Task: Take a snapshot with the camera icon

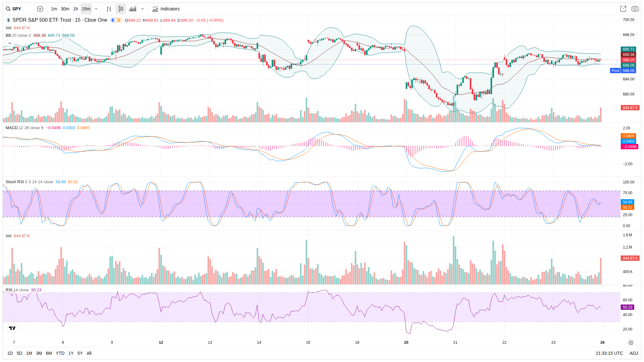Action: pyautogui.click(x=635, y=9)
